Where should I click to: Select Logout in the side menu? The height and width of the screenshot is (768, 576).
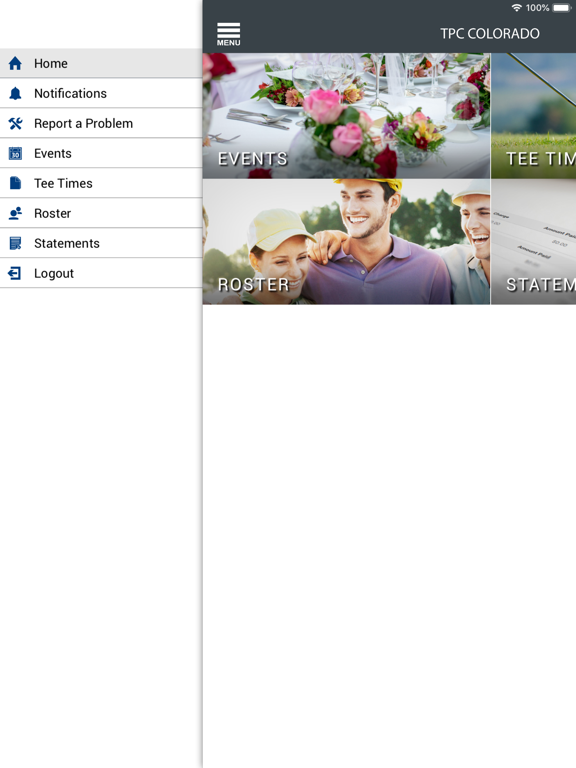[101, 273]
